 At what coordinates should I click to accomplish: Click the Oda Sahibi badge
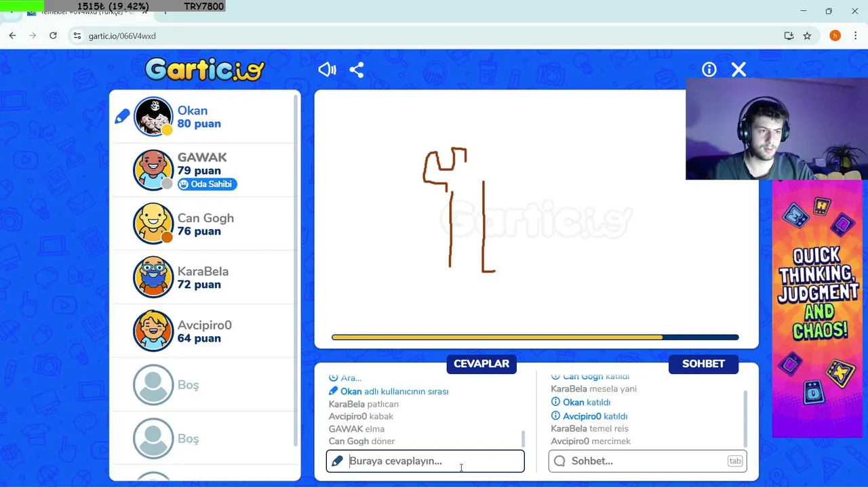coord(208,184)
